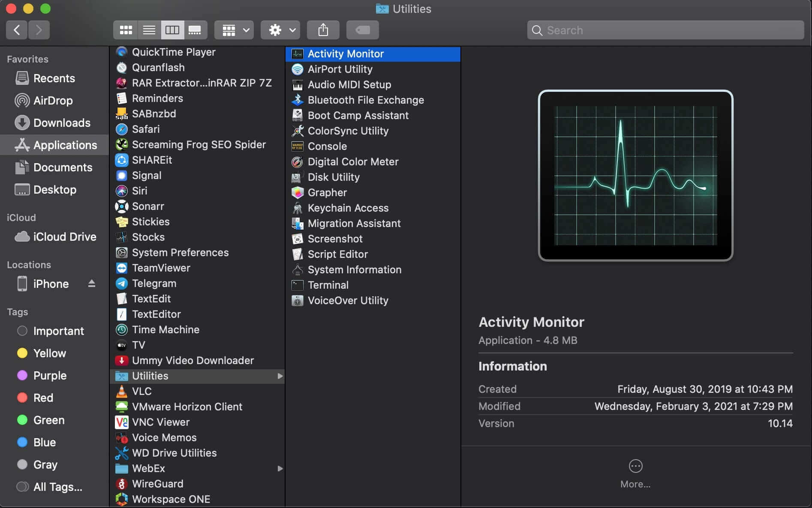Select the Purple tag
This screenshot has height=508, width=812.
(x=54, y=376)
